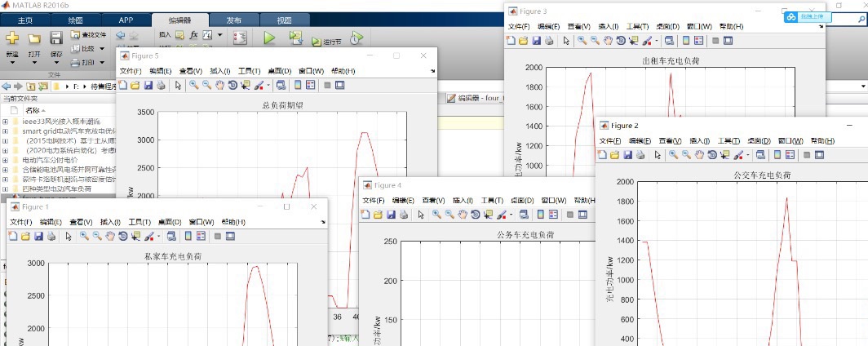
Task: Click the Save icon in Figure 4 toolbar
Action: point(391,215)
